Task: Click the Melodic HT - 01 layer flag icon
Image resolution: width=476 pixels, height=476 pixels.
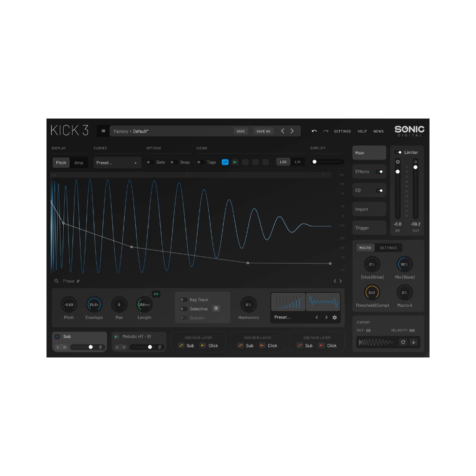Action: [116, 337]
